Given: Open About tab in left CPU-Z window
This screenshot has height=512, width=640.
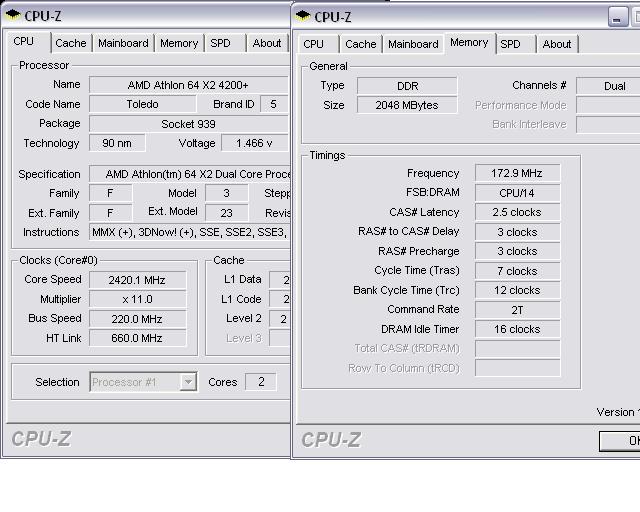Looking at the screenshot, I should (x=267, y=43).
